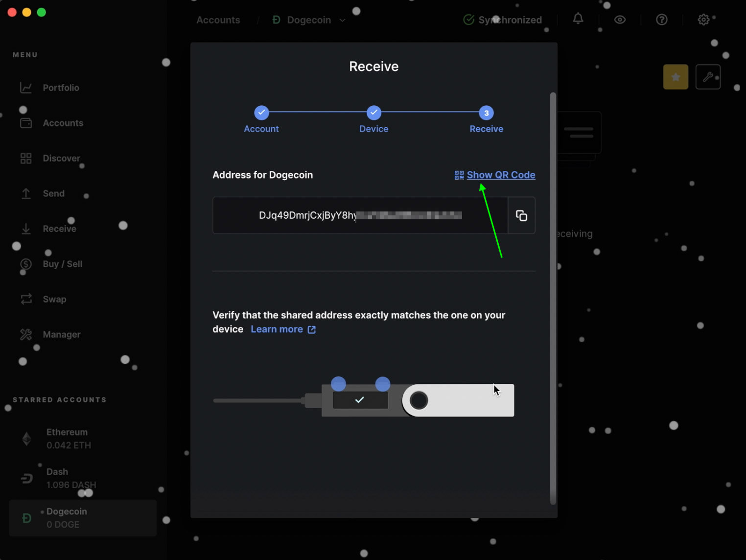This screenshot has height=560, width=746.
Task: Click the red window close button
Action: [12, 12]
